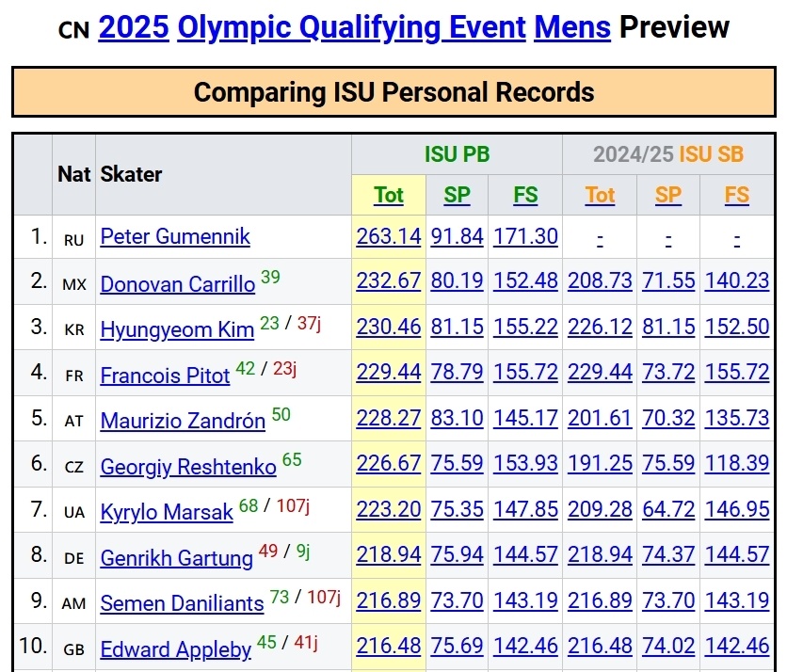Viewport: 787px width, 672px height.
Task: Open Peter Gumennik's skater profile
Action: click(175, 236)
